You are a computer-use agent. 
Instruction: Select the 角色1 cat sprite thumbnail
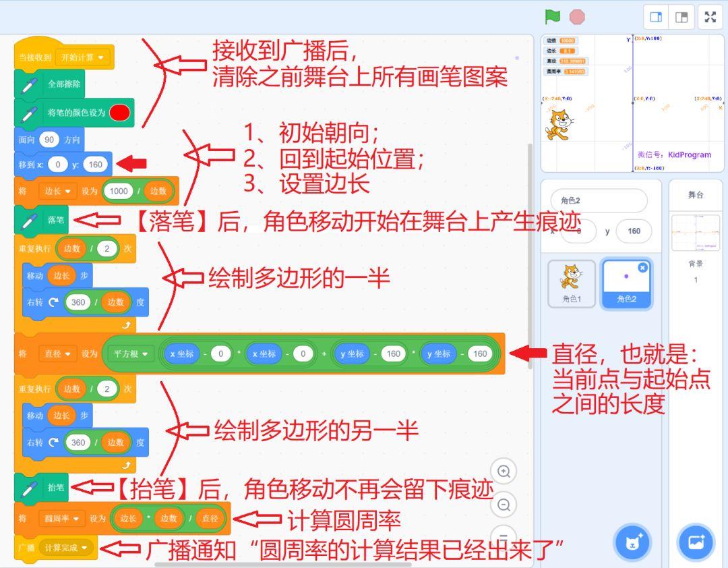[572, 283]
